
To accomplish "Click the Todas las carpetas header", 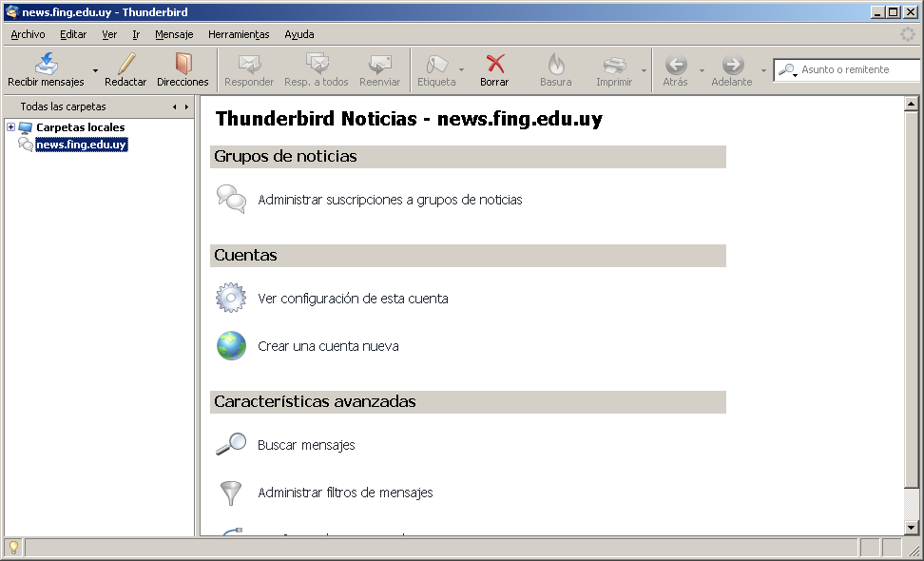I will tap(63, 106).
